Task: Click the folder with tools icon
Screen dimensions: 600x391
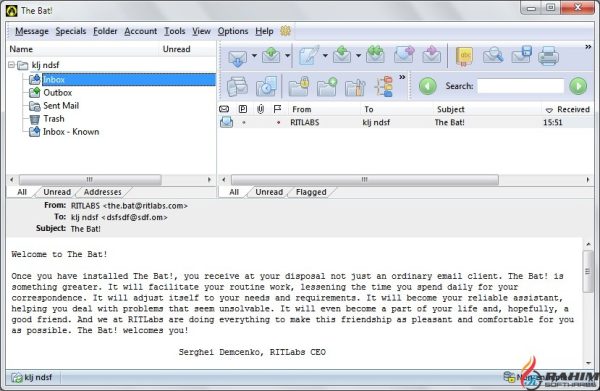Action: pyautogui.click(x=355, y=87)
